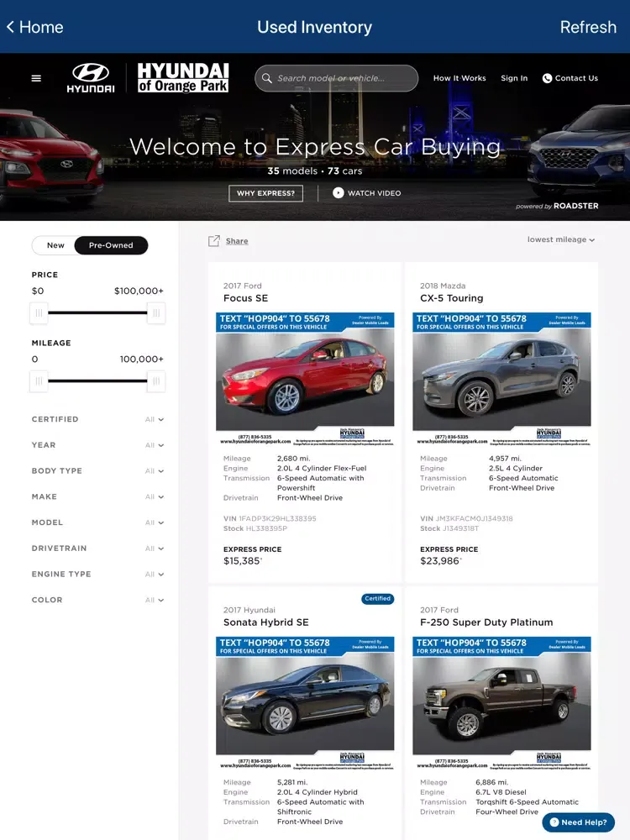The height and width of the screenshot is (840, 630).
Task: Click Refresh in the top bar
Action: pos(588,27)
